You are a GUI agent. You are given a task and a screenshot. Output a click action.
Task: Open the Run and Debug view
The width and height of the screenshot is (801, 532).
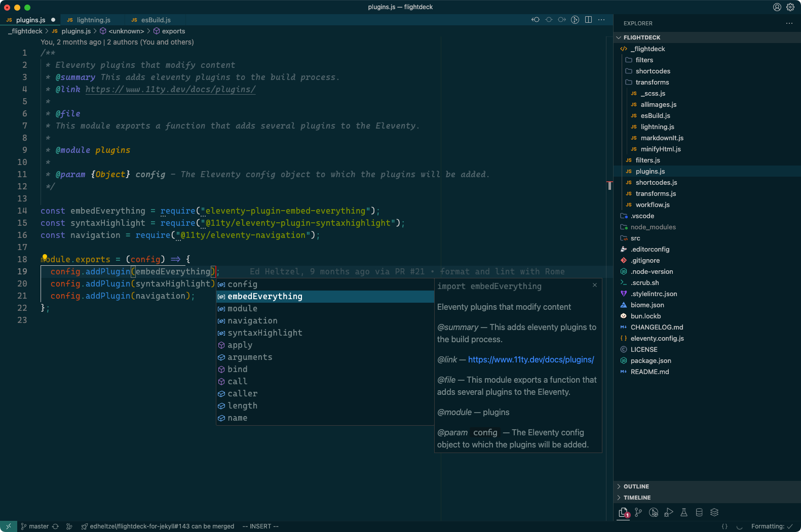tap(669, 513)
